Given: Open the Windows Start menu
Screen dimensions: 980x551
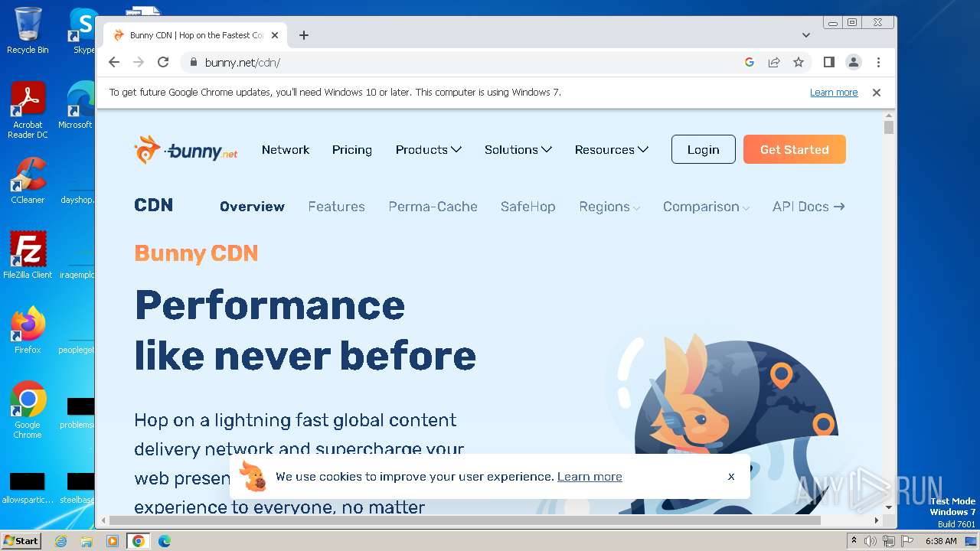Looking at the screenshot, I should tap(21, 540).
